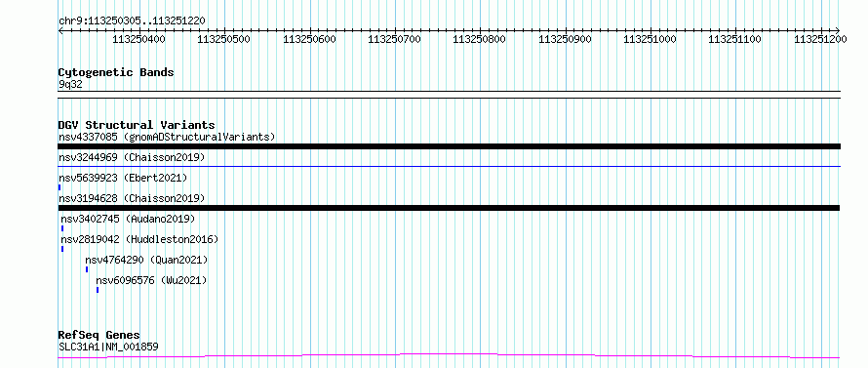Click ruler position 113251000
Image resolution: width=868 pixels, height=368 pixels.
coord(650,39)
